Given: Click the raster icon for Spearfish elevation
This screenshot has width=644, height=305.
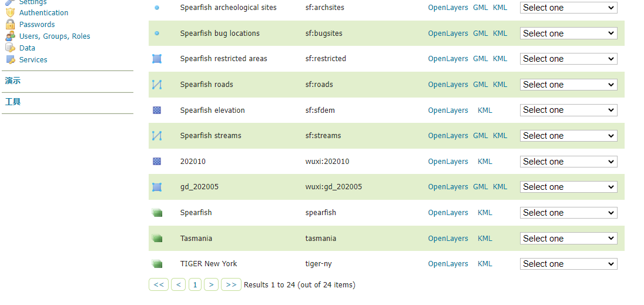Looking at the screenshot, I should (157, 110).
